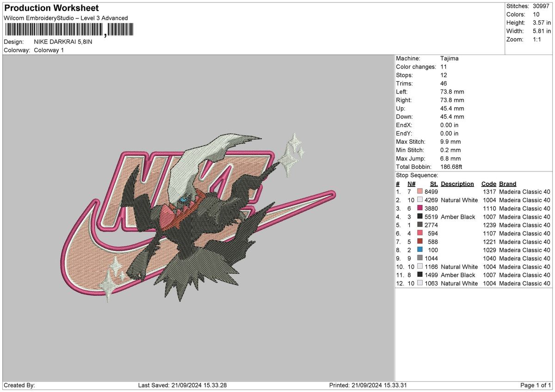
Task: Click the Stitches value 30997
Action: tap(542, 6)
